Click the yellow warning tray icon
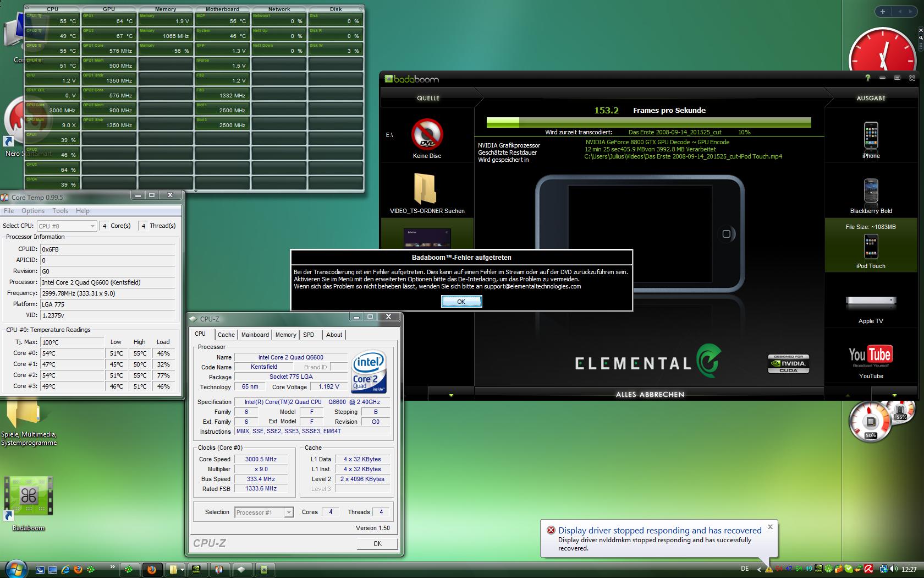This screenshot has height=578, width=924. click(769, 569)
